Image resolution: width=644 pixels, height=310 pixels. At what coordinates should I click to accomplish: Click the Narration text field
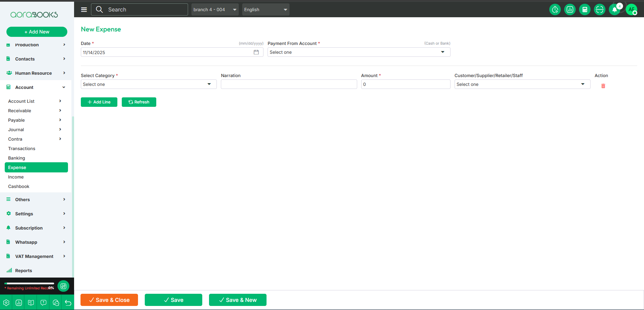289,84
